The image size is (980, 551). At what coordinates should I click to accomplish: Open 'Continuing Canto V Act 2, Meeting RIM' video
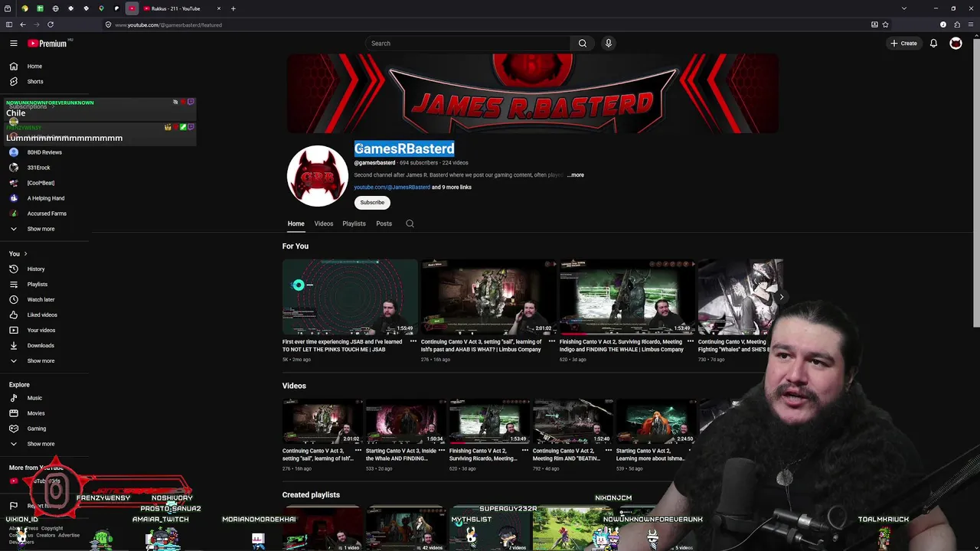click(572, 421)
